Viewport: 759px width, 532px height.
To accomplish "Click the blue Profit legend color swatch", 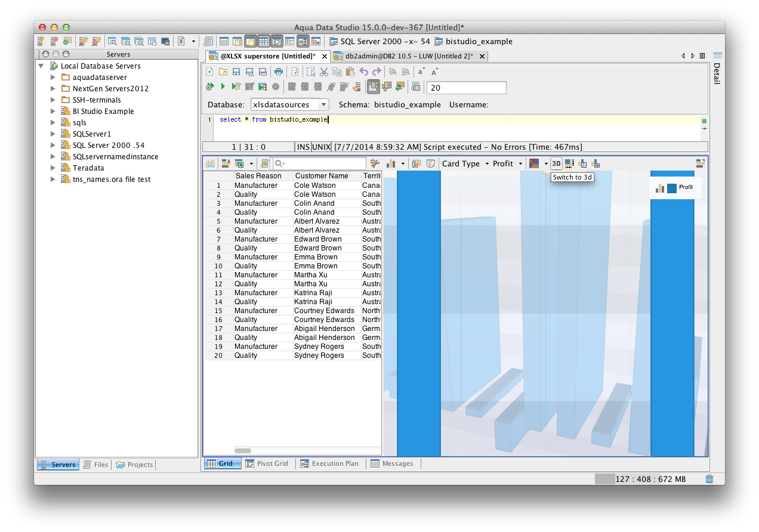I will coord(672,187).
